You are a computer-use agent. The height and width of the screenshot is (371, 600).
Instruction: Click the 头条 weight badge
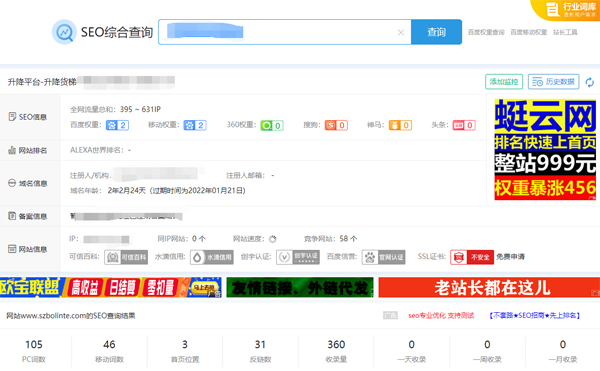464,125
